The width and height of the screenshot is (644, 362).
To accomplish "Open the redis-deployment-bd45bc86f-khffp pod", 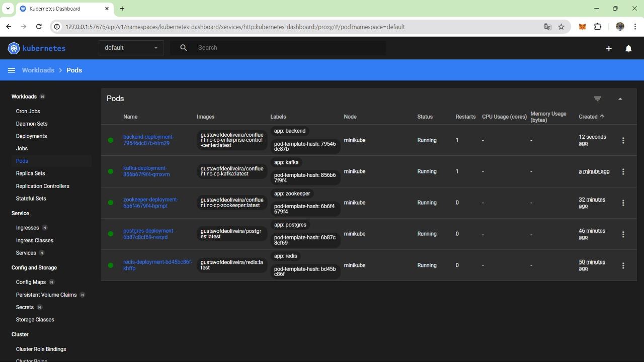I will 157,265.
